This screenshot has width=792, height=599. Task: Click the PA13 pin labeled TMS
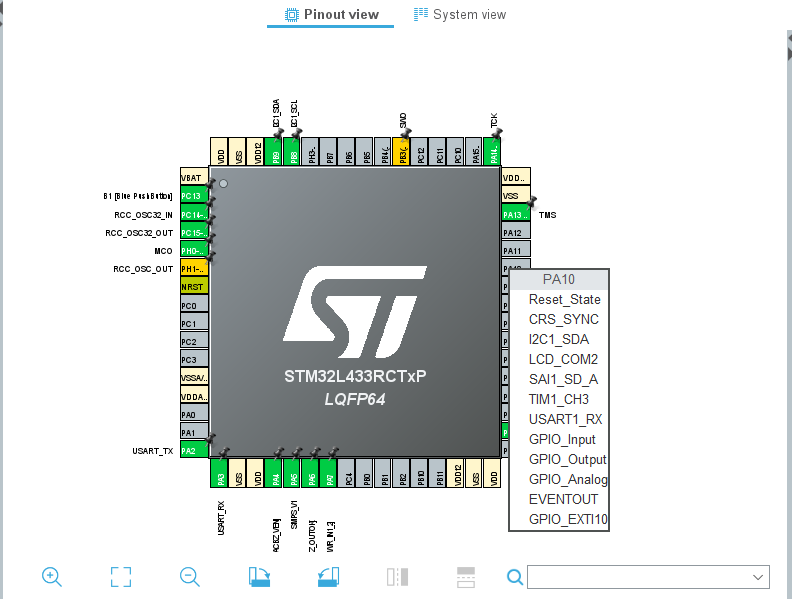coord(516,215)
